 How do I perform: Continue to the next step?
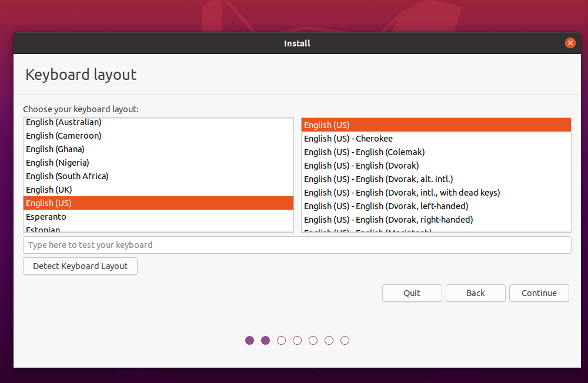[539, 293]
